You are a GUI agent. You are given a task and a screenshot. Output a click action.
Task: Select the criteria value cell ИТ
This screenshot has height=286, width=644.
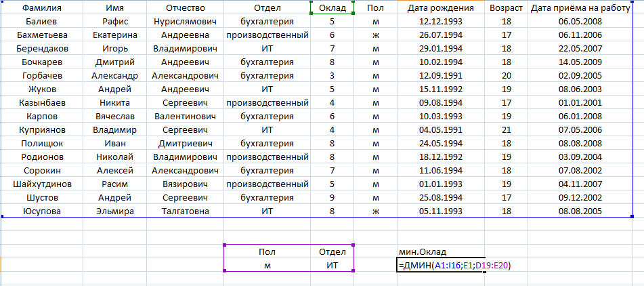(x=332, y=265)
